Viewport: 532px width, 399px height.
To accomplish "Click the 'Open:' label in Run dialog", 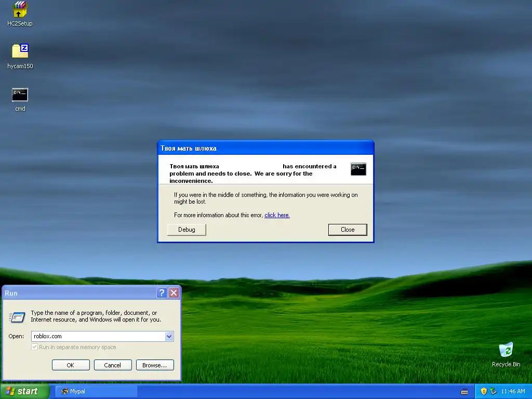I will [16, 336].
